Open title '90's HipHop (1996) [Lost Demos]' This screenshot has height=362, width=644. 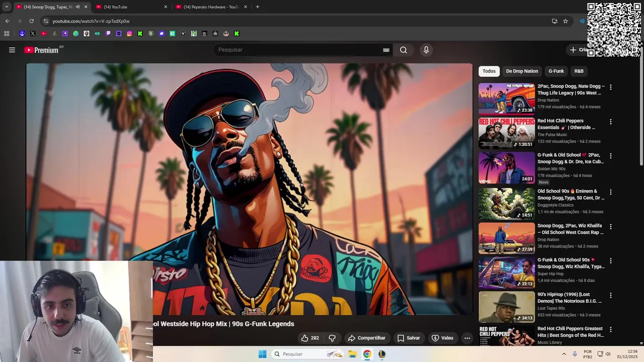(570, 298)
